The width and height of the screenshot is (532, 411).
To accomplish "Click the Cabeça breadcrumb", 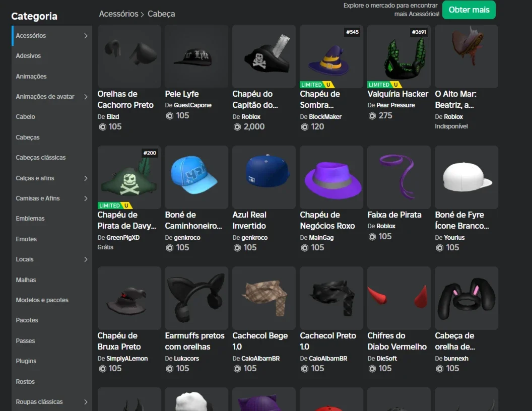I will tap(161, 14).
